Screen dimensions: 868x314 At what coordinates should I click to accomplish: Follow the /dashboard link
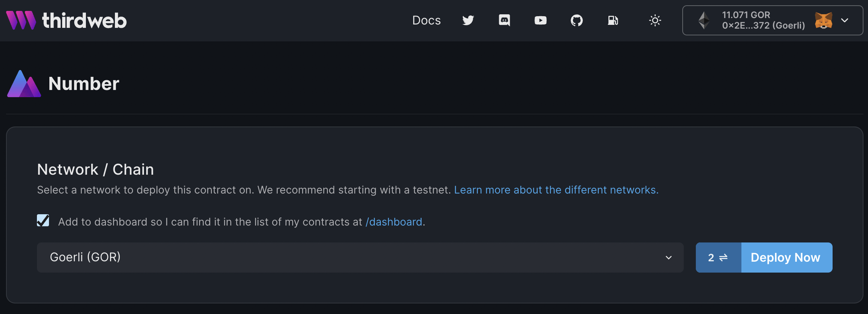(x=394, y=222)
